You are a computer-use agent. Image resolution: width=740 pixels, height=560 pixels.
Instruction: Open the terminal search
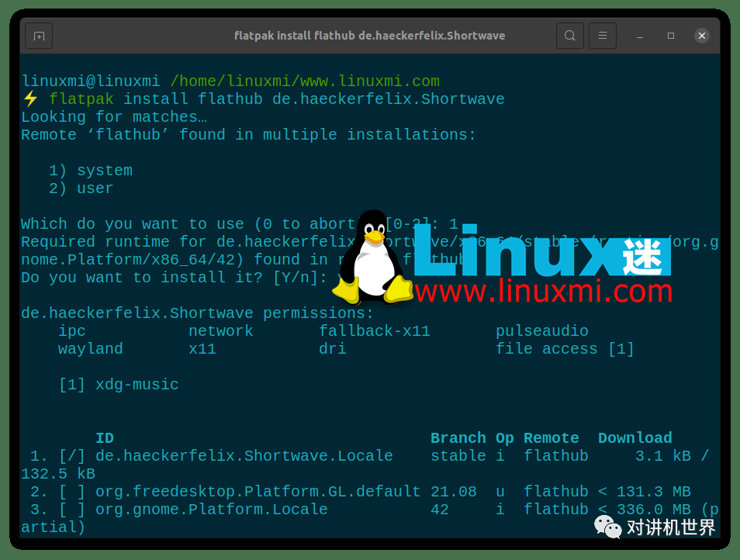coord(569,36)
